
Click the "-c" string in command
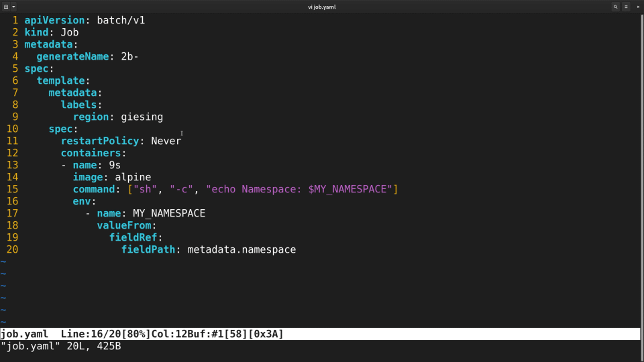pyautogui.click(x=181, y=189)
